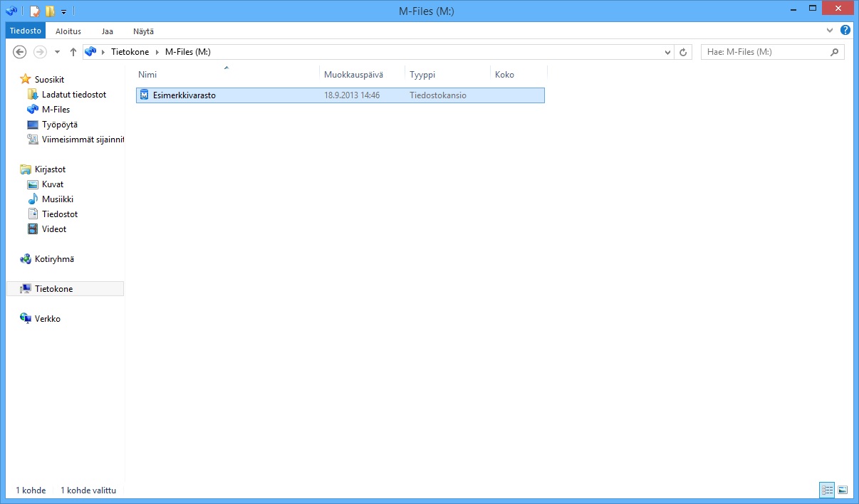Open the Kuvat library
859x504 pixels.
(53, 184)
